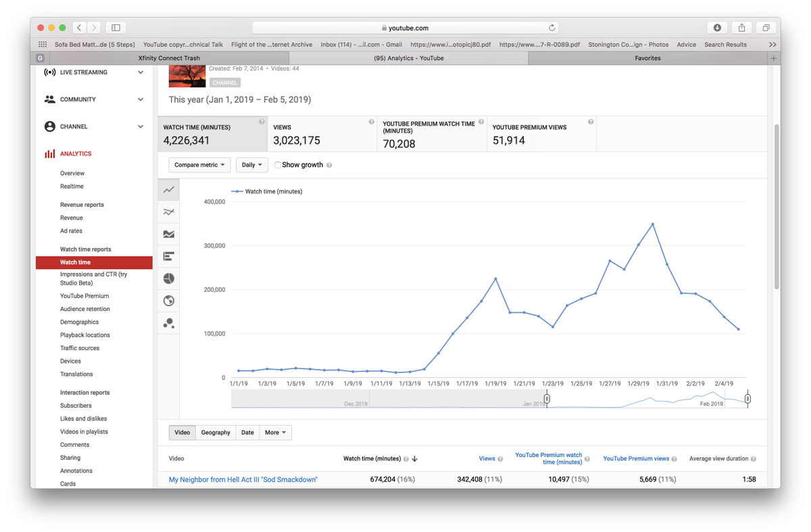Open the bookmarks grid (Top Sites) icon
Screen dimensions: 811x532
tap(43, 45)
